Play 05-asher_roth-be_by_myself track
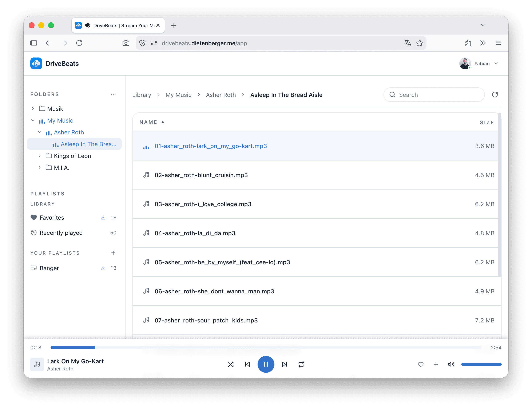This screenshot has width=532, height=409. pos(315,262)
